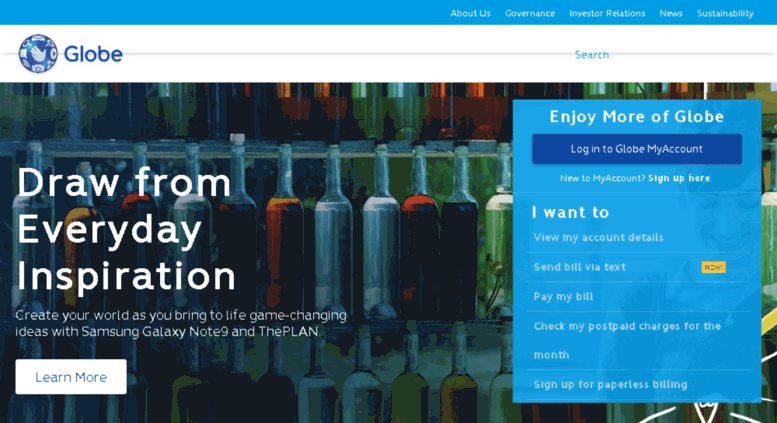This screenshot has height=423, width=777.
Task: Click the Sign up here link
Action: [679, 178]
